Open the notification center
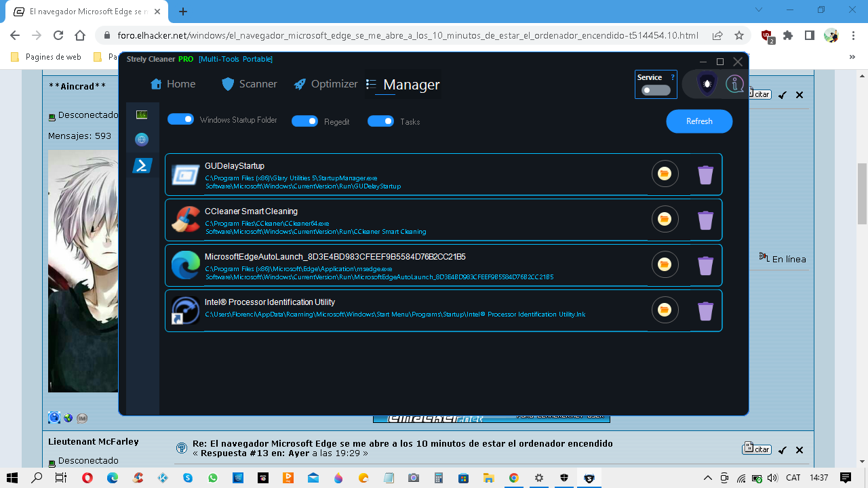Screen dimensions: 868x488 pyautogui.click(x=845, y=478)
